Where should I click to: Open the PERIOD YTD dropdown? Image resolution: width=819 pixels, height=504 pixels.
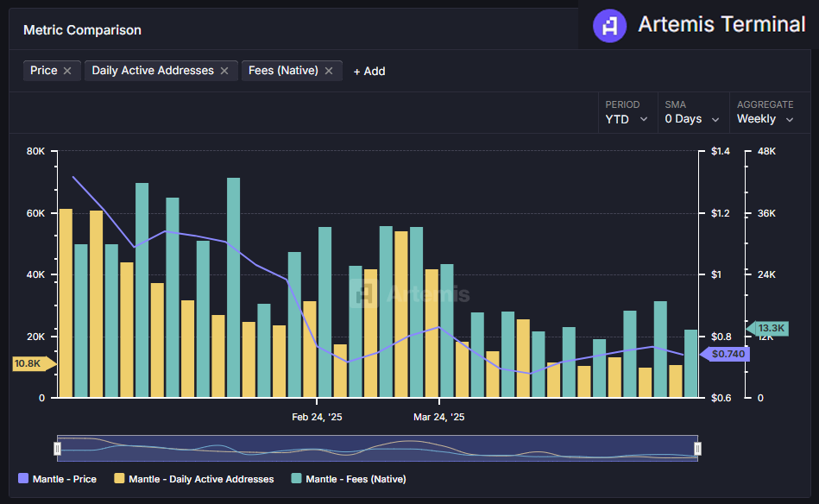pos(627,112)
